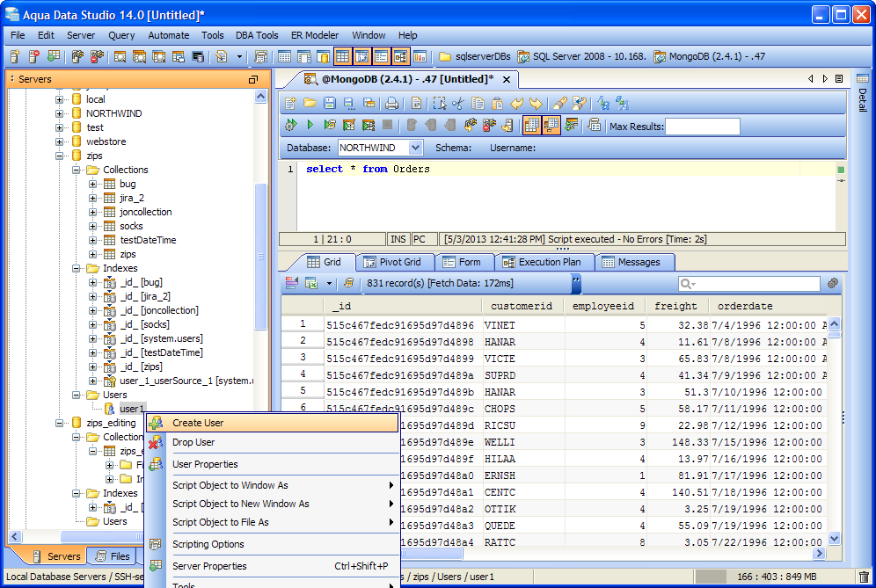Screen dimensions: 876x588
Task: Click the new script file icon
Action: 290,104
